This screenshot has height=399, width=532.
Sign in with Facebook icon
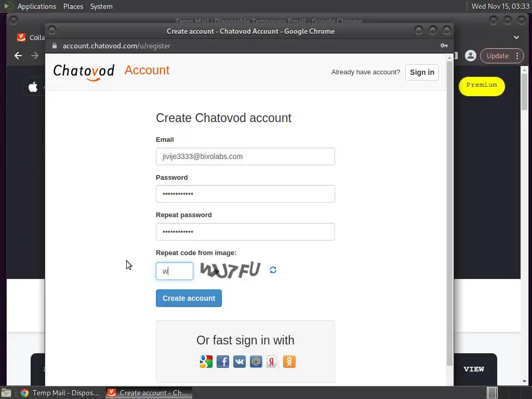(222, 362)
